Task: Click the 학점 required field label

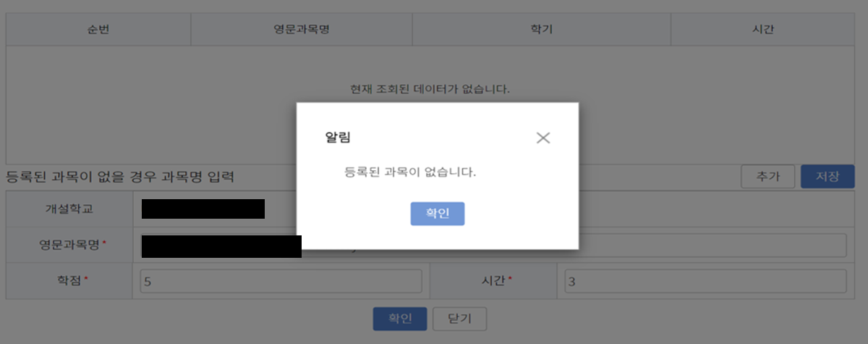Action: coord(69,281)
